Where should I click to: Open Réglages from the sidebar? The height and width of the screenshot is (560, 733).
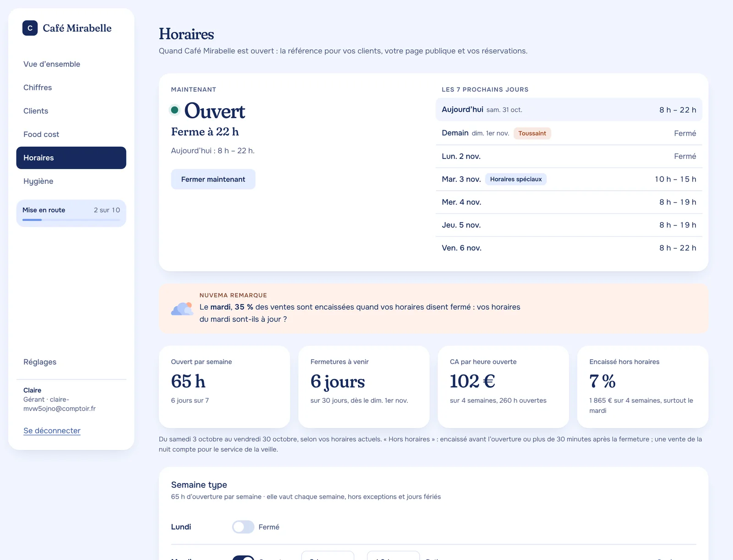(x=71, y=362)
